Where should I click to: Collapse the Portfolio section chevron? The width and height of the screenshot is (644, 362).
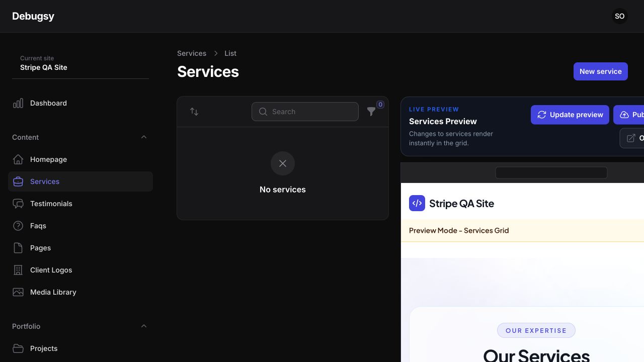tap(144, 326)
